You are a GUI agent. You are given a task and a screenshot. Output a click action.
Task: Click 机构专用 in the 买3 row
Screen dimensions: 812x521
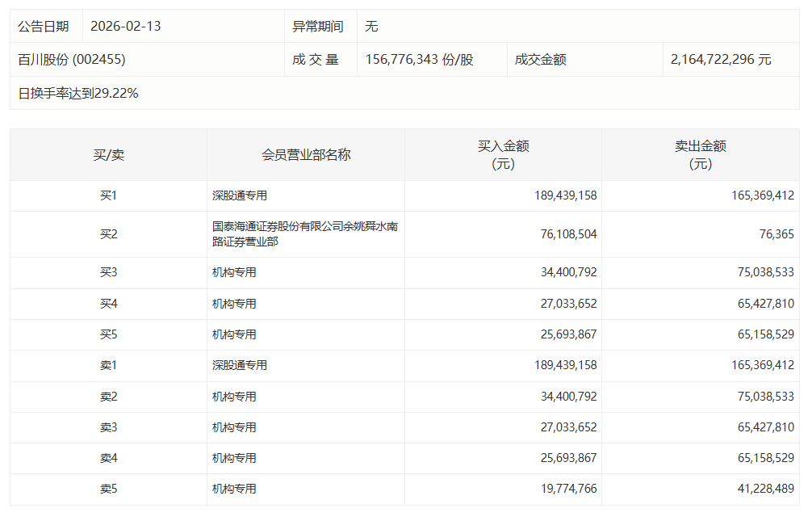(x=234, y=273)
